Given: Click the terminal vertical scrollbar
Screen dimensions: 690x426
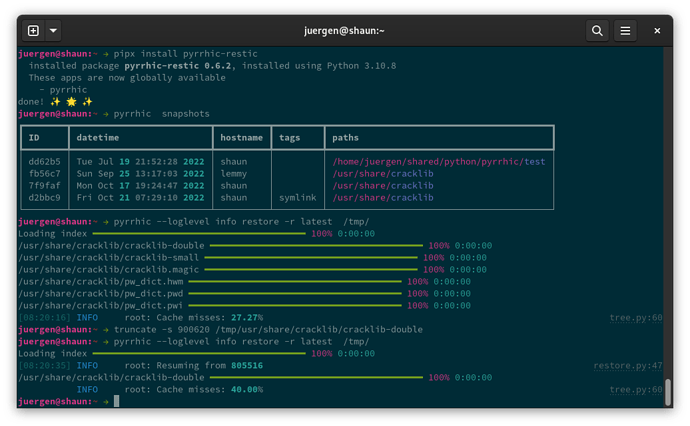Looking at the screenshot, I should click(x=668, y=392).
